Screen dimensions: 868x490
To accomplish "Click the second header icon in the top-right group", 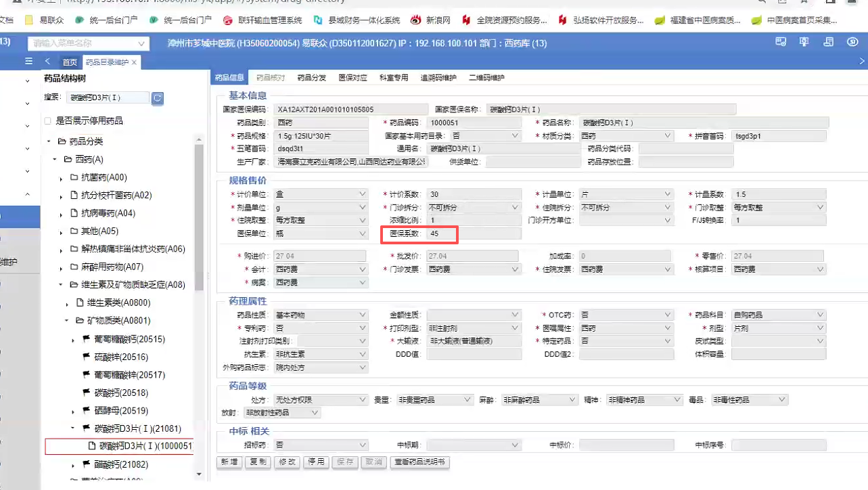I will click(x=804, y=42).
